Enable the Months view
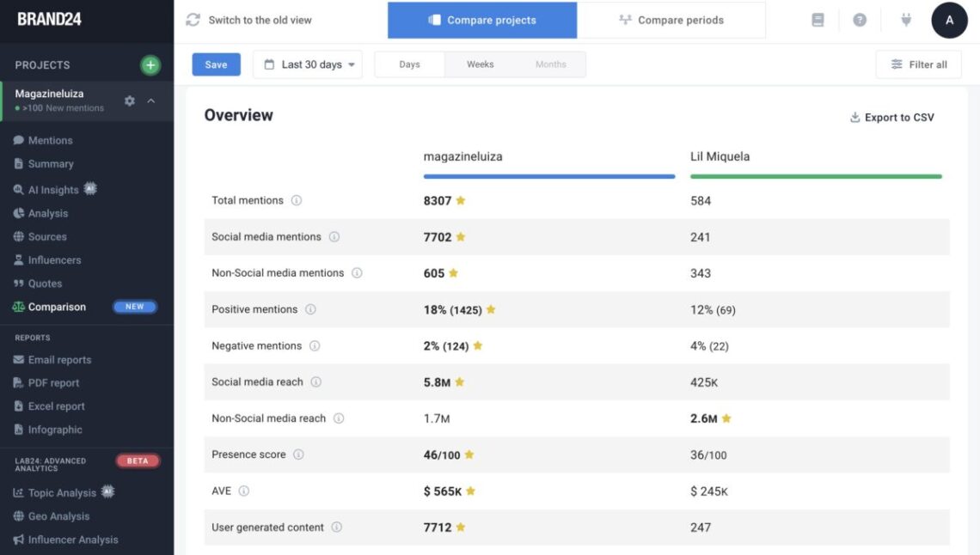 click(550, 64)
